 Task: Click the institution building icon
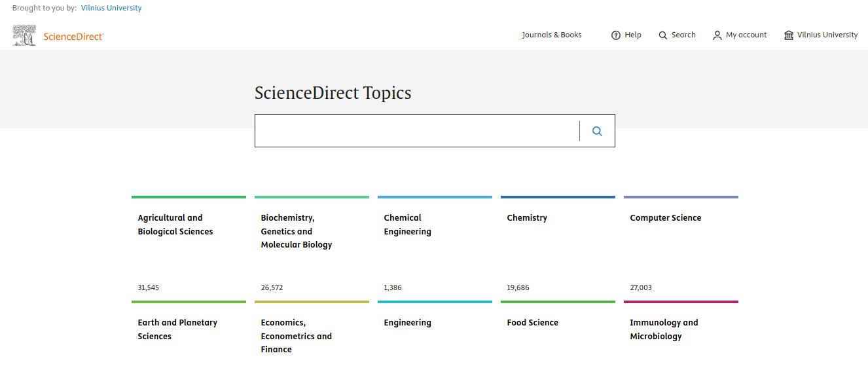[789, 35]
